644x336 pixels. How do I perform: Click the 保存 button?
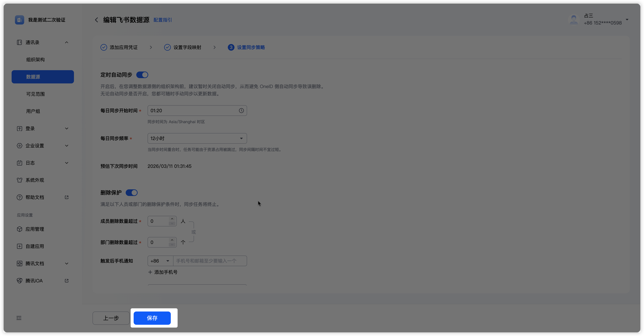[x=152, y=318]
